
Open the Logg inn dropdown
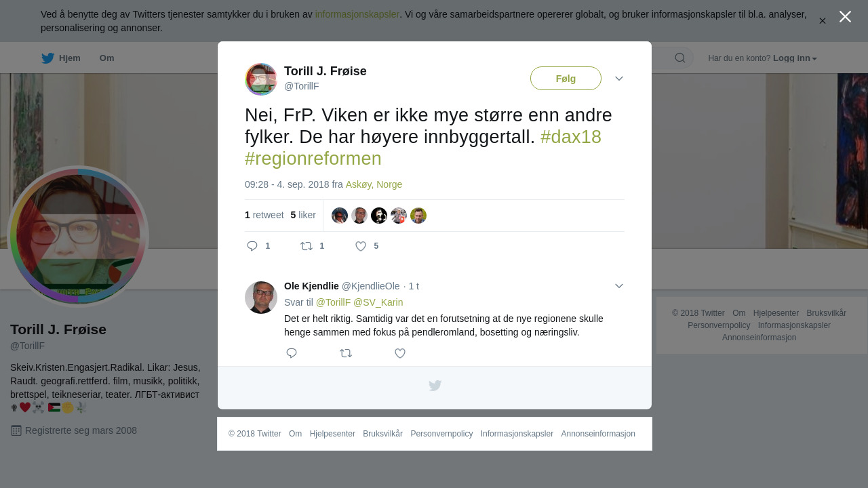795,58
